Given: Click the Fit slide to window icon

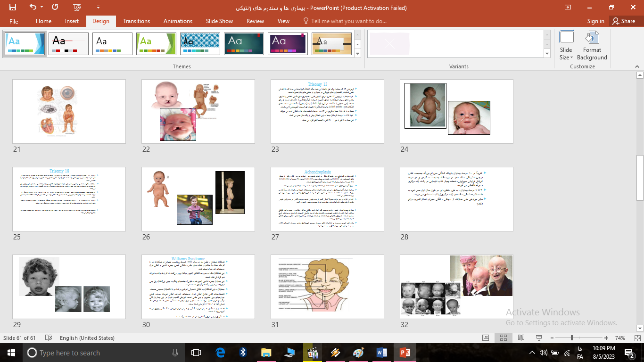Looking at the screenshot, I should tap(637, 338).
